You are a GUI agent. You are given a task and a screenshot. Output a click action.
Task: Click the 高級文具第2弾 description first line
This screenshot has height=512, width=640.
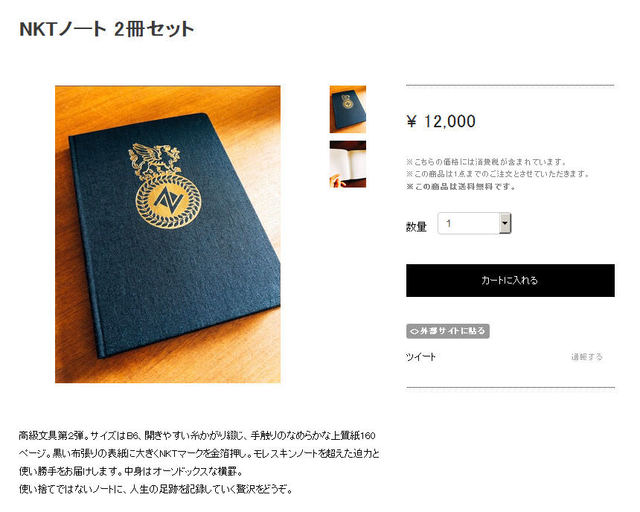coord(197,436)
